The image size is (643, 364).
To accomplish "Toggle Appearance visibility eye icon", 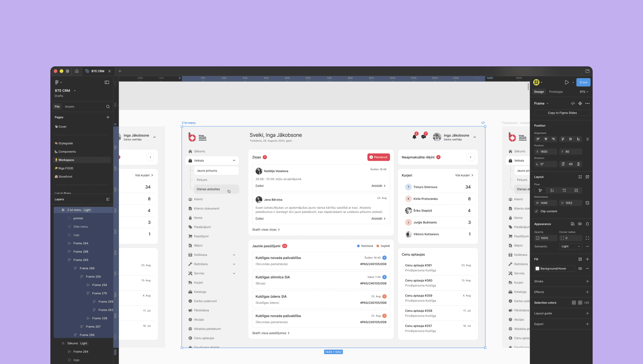I will click(x=580, y=224).
